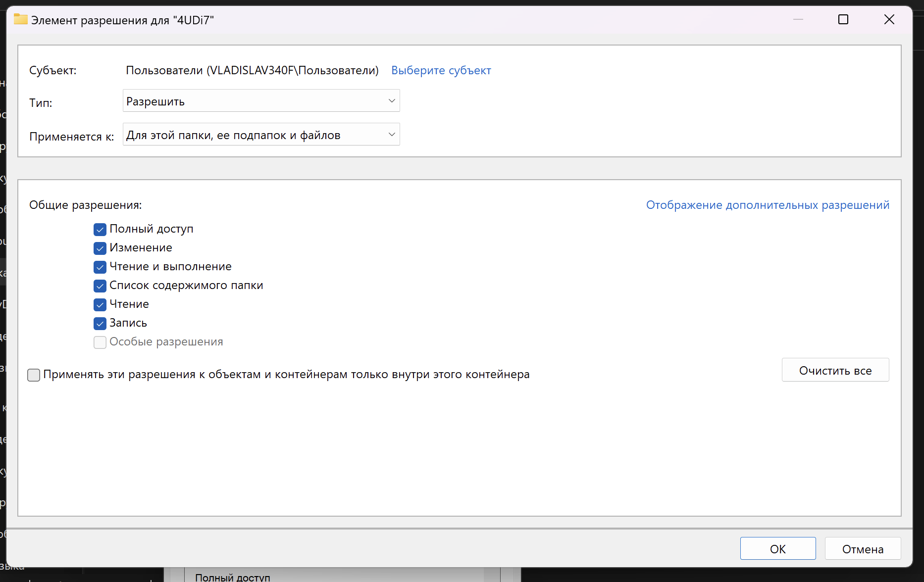Maximize the permission entry dialog window
The image size is (924, 582).
pos(843,20)
